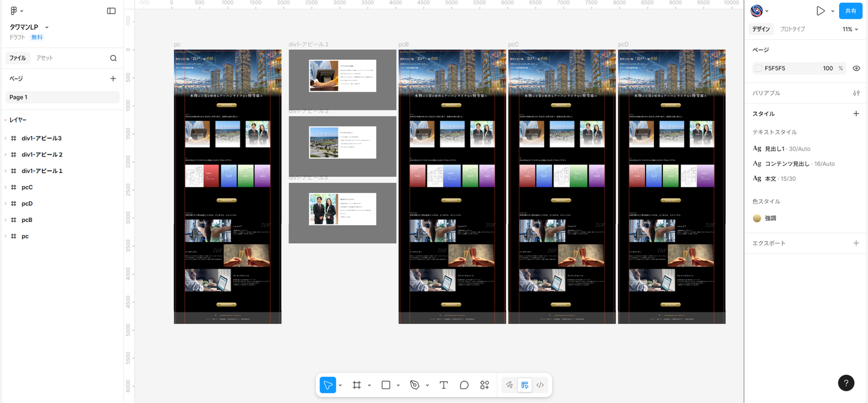Viewport: 868px width, 403px height.
Task: Toggle page background visibility eye icon
Action: coord(856,68)
